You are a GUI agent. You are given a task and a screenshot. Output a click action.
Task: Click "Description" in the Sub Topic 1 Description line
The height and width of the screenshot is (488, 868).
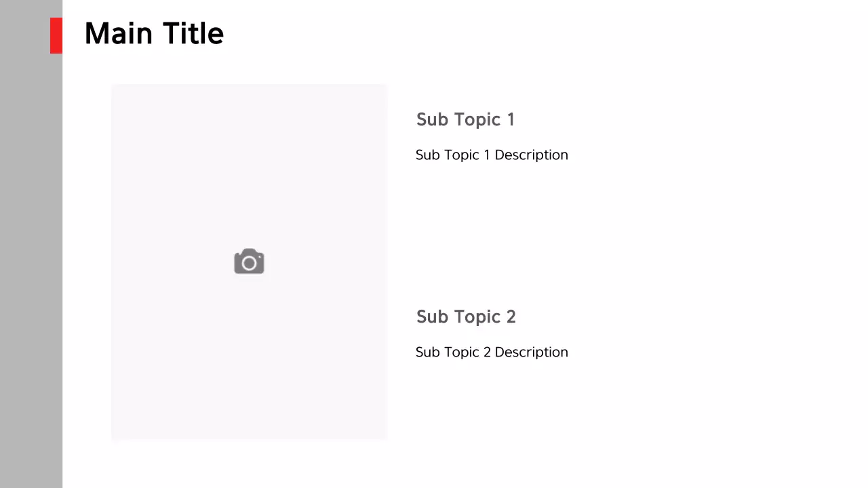tap(531, 155)
